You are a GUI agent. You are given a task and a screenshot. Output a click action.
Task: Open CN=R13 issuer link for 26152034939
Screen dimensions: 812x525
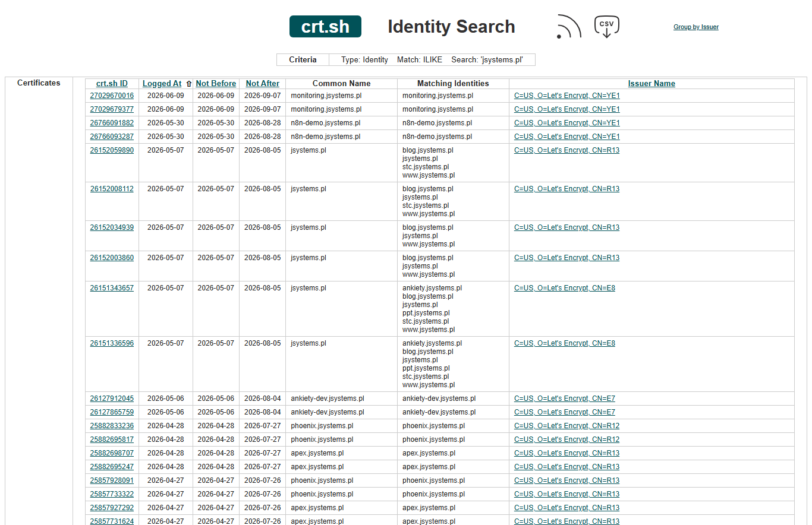[566, 227]
